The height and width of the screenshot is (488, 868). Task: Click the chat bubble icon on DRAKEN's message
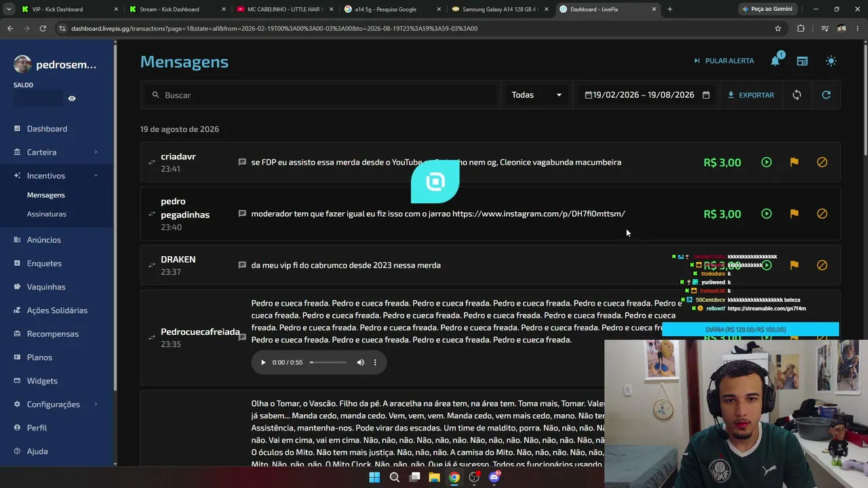click(242, 265)
